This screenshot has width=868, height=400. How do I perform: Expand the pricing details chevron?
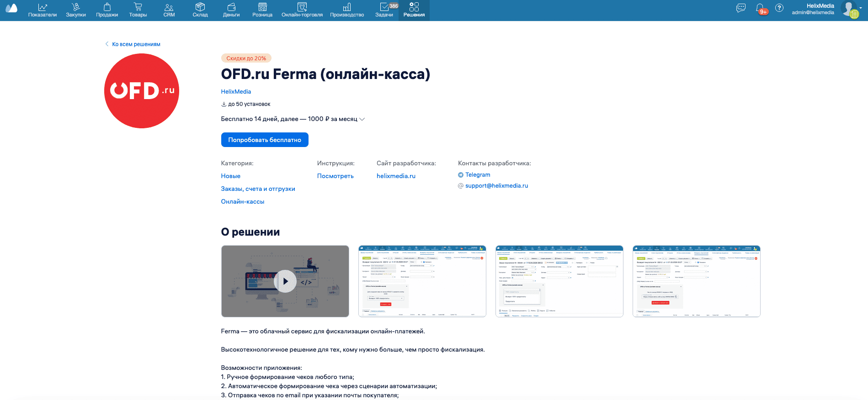click(x=362, y=119)
